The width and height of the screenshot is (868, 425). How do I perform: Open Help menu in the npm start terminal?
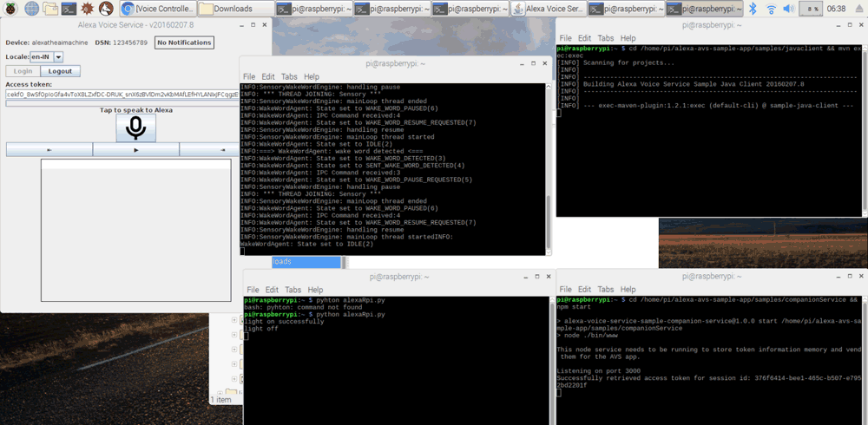[628, 289]
